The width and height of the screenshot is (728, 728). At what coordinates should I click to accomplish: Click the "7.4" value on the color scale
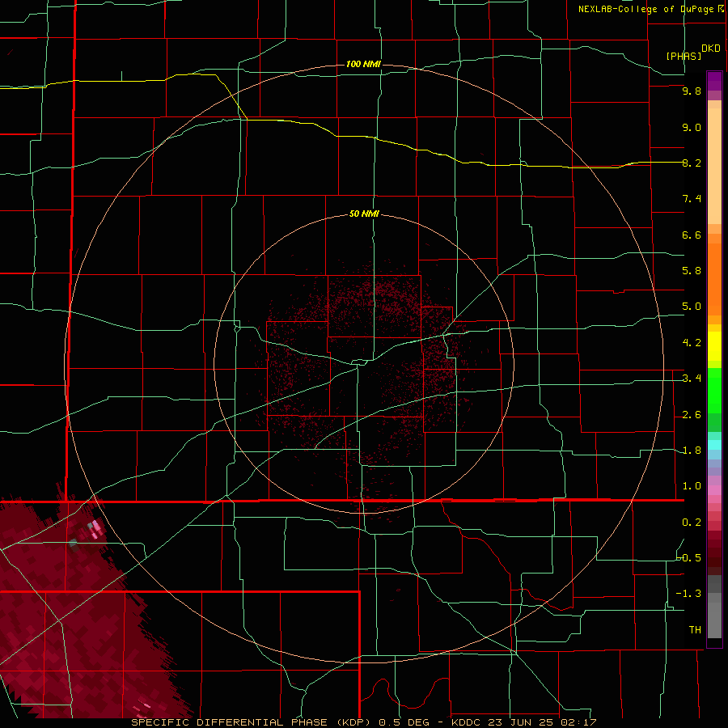coord(692,199)
